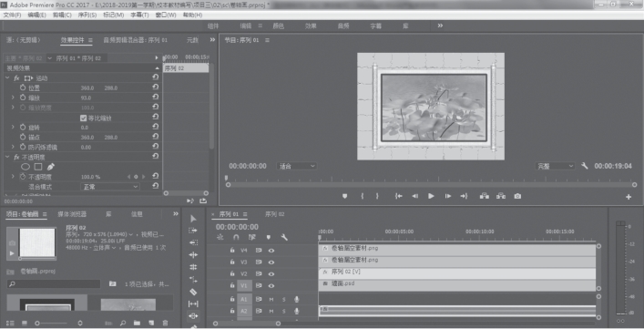Add marker in the timeline header
Screen dimensions: 644x329
point(268,237)
